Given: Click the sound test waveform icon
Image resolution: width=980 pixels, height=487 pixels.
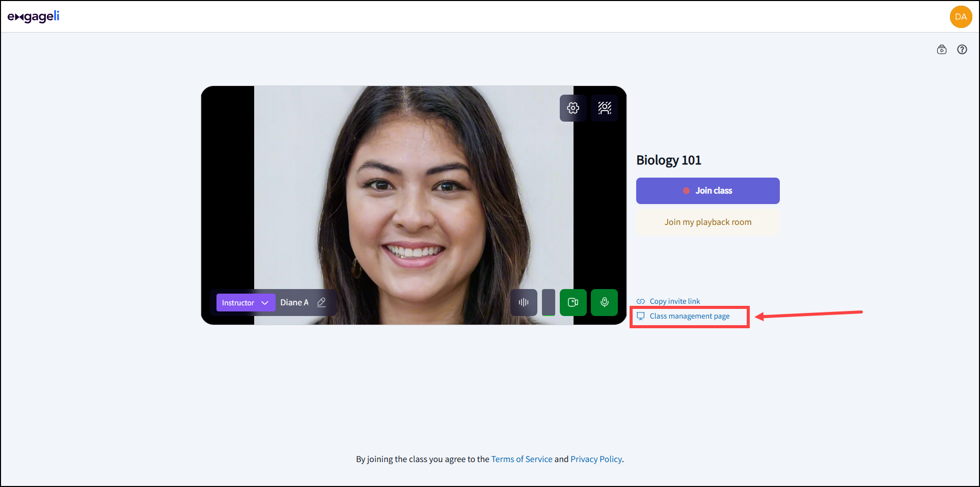Looking at the screenshot, I should pos(523,302).
